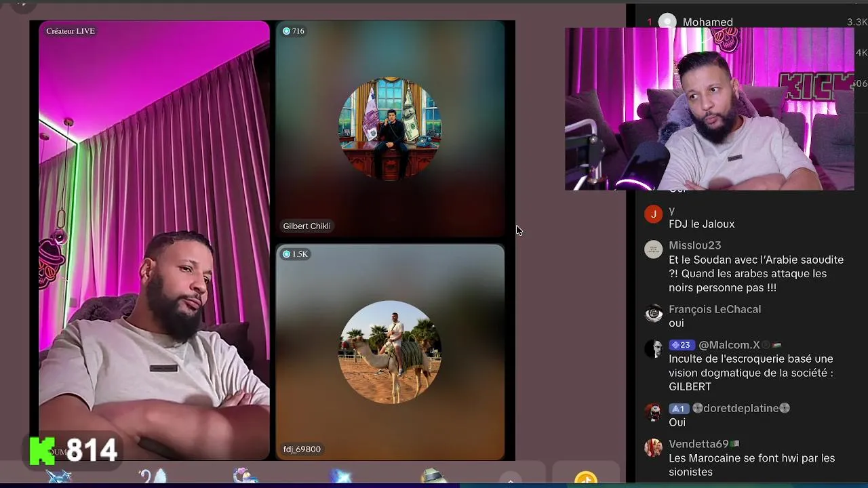The image size is (868, 488).
Task: Open Gilbert Chikli's circular avatar
Action: tap(390, 129)
